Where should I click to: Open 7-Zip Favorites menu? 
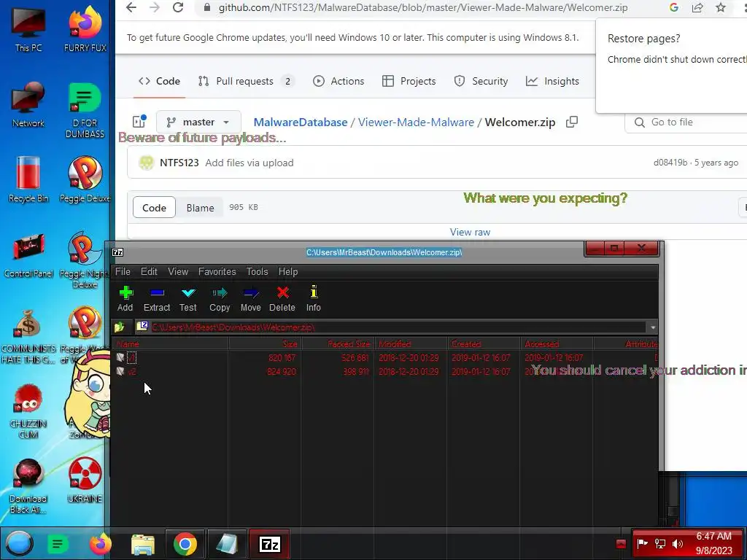tap(217, 271)
